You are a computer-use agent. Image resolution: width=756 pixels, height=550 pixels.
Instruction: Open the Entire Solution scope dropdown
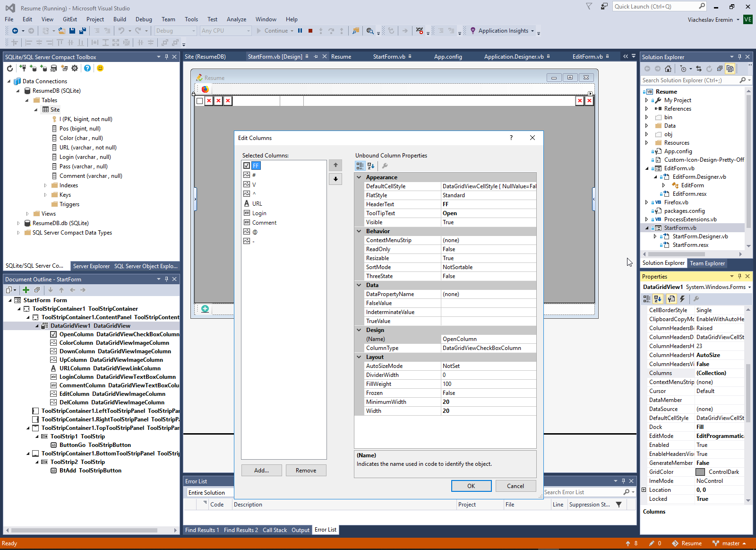[210, 492]
